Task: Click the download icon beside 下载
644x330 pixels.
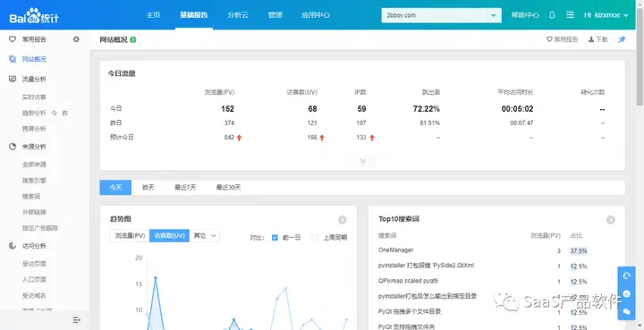Action: [x=591, y=39]
